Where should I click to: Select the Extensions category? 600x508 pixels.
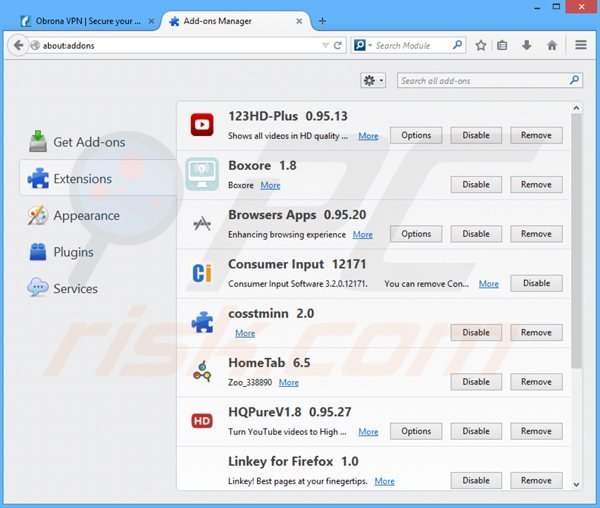[98, 179]
